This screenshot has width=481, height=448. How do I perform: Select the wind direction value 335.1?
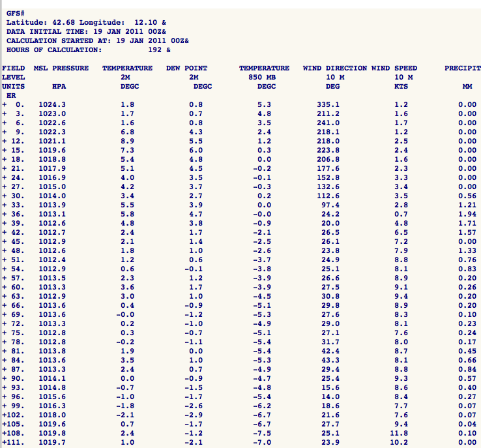tap(332, 104)
